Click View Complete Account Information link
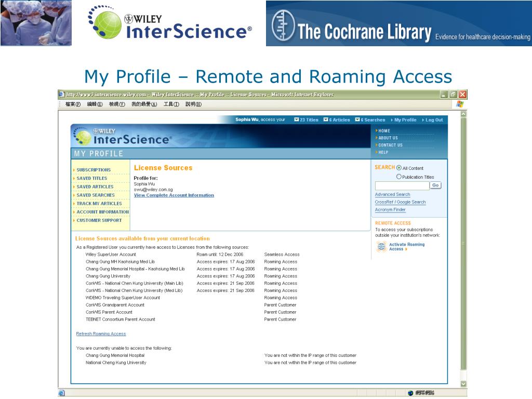The width and height of the screenshot is (532, 399). pos(174,195)
